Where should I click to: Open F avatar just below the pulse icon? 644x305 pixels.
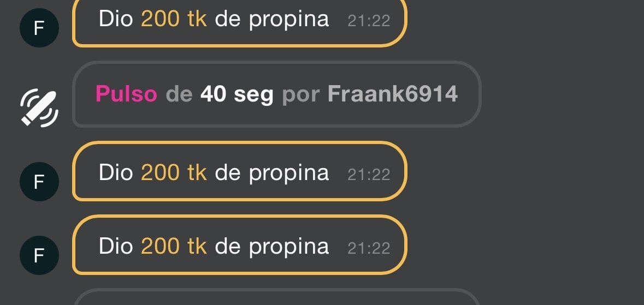click(x=39, y=182)
